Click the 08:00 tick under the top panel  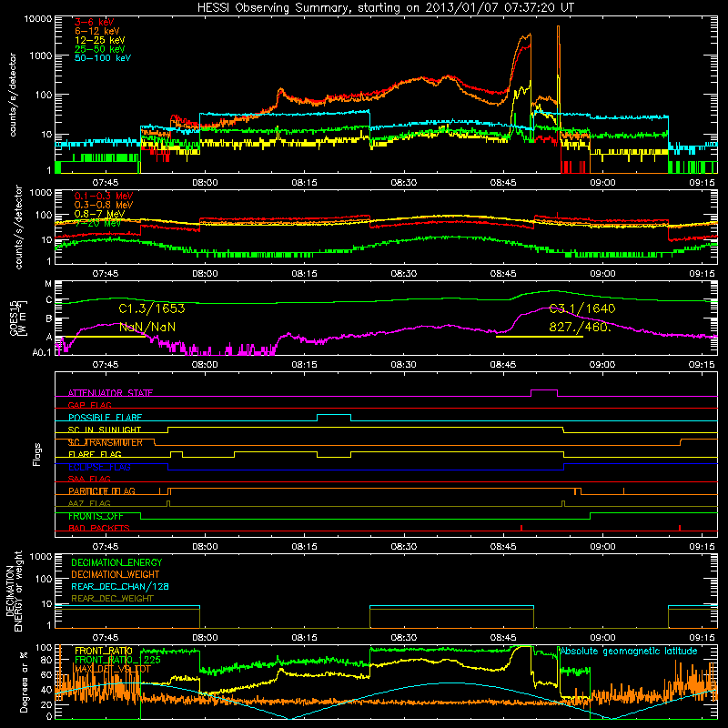click(x=205, y=183)
